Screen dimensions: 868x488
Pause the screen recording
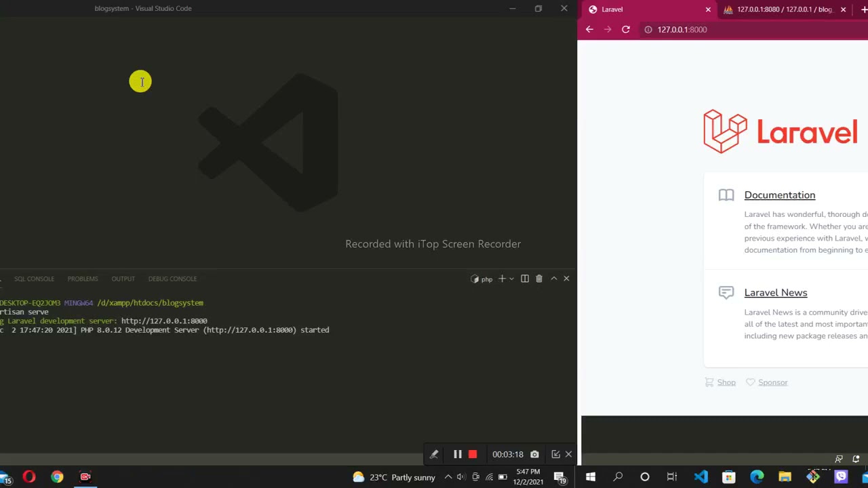point(457,454)
